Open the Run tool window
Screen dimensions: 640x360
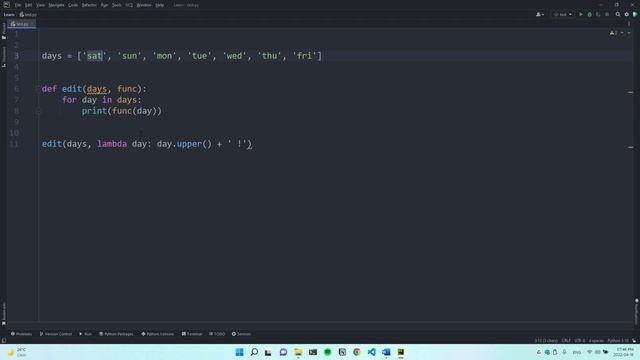85,334
